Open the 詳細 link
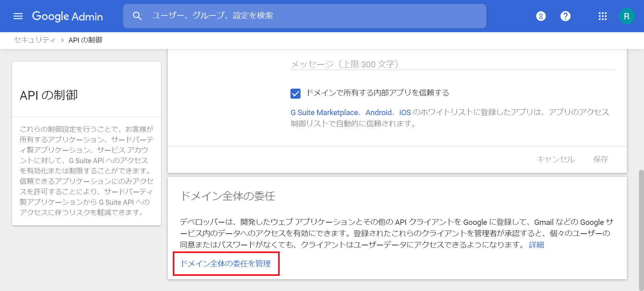The image size is (644, 291). point(536,245)
